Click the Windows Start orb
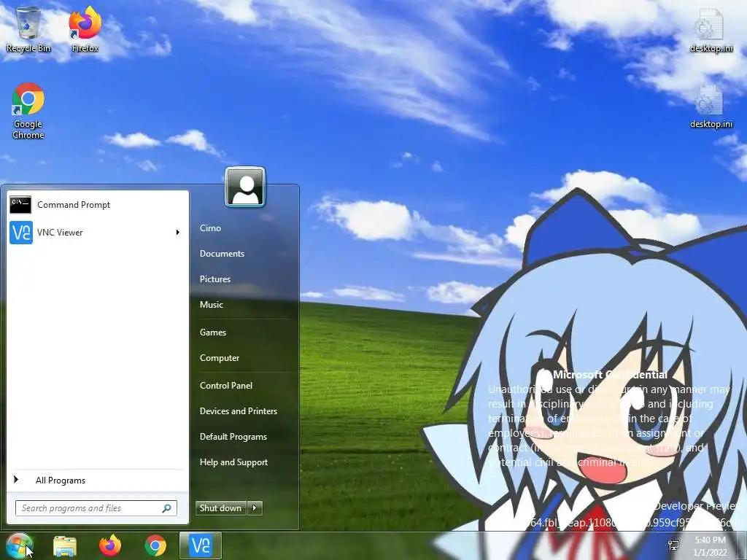The width and height of the screenshot is (747, 560). pos(19,545)
